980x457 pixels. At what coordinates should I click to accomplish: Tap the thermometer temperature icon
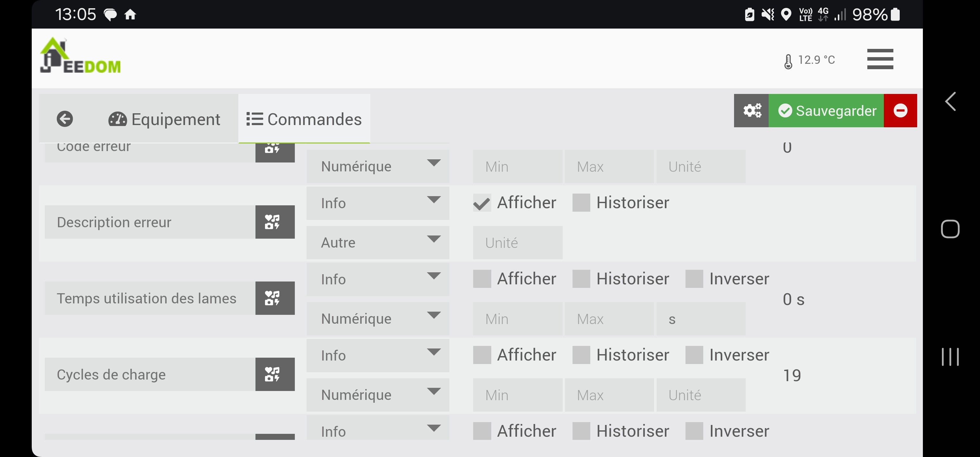pos(788,61)
